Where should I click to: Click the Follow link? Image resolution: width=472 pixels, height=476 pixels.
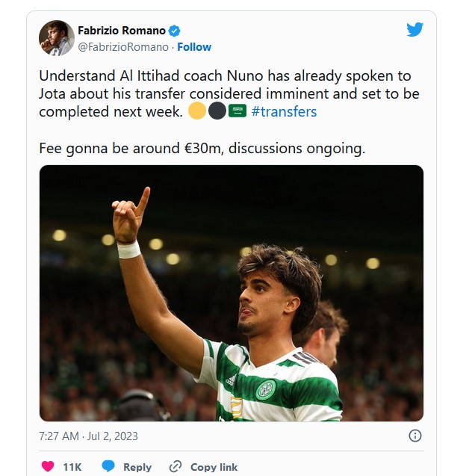(194, 47)
